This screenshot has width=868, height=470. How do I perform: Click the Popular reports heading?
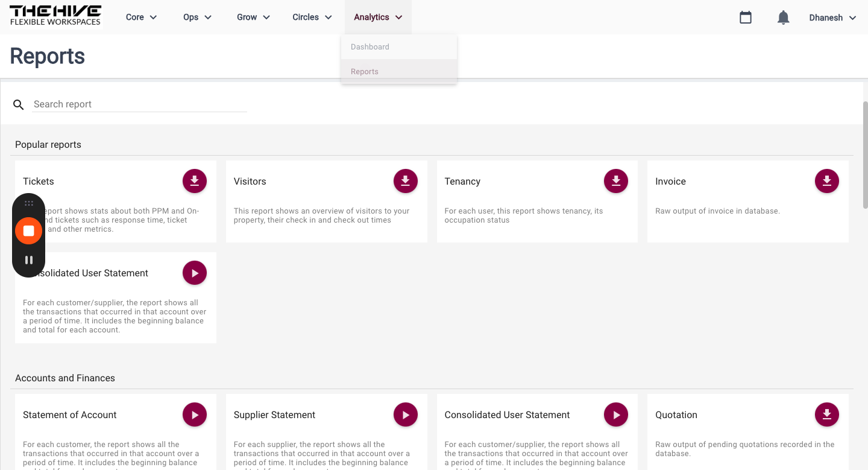pyautogui.click(x=48, y=145)
